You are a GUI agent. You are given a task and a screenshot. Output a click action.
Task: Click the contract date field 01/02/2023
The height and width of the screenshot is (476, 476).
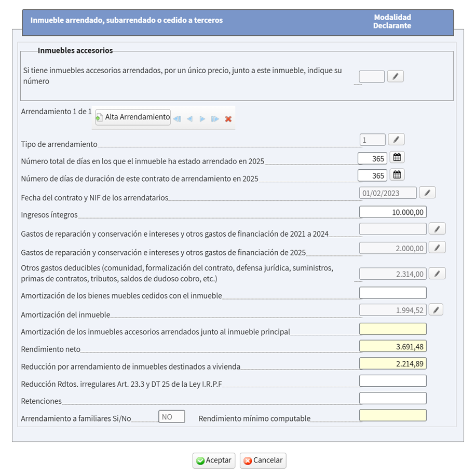click(x=388, y=193)
